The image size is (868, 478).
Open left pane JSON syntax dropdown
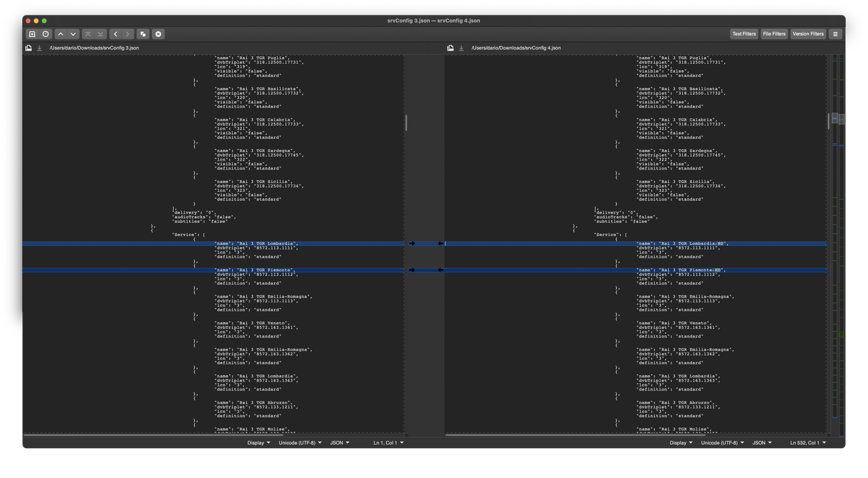(340, 443)
